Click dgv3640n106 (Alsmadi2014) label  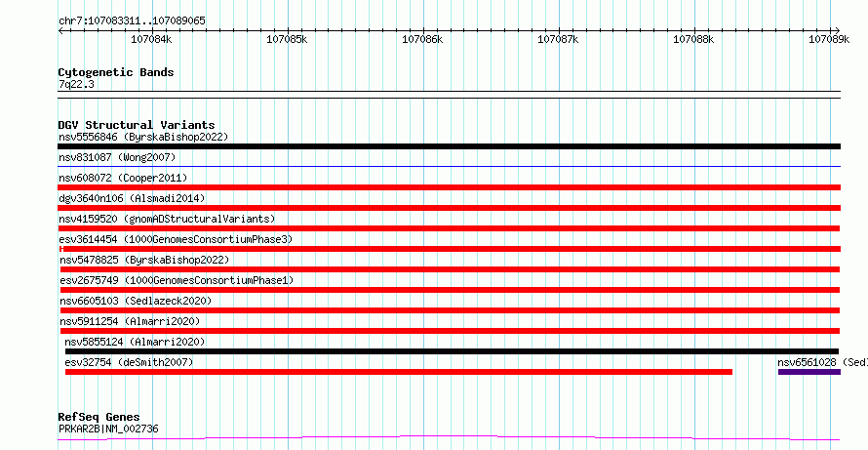(x=132, y=198)
